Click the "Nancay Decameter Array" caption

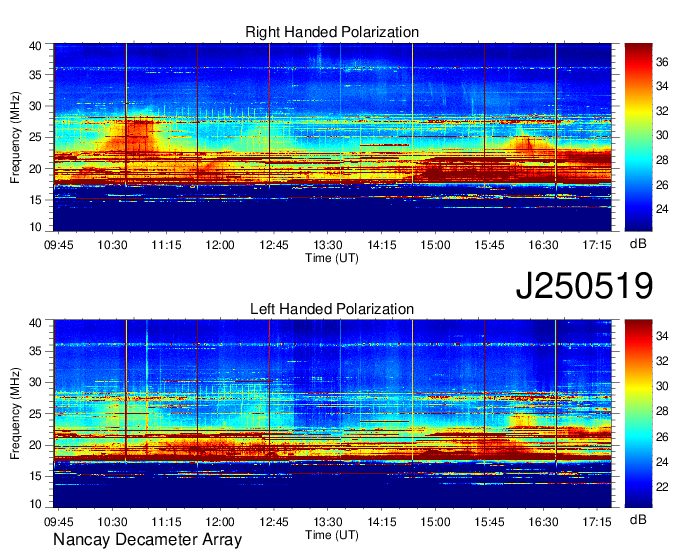147,540
